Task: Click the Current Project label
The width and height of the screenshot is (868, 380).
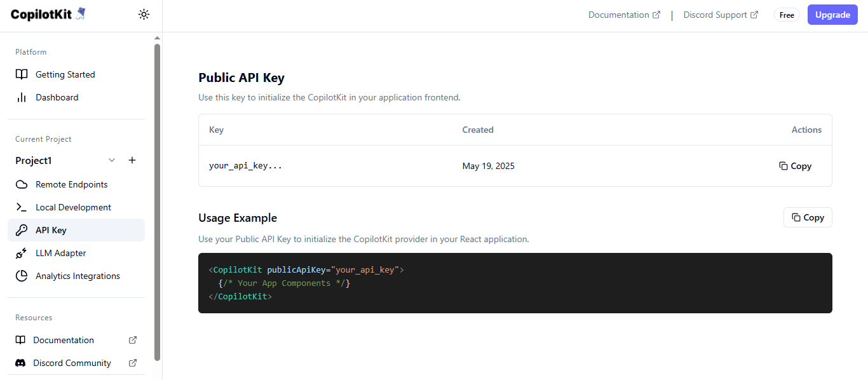Action: (x=43, y=139)
